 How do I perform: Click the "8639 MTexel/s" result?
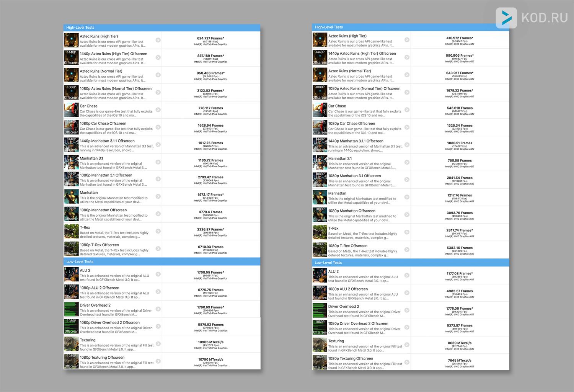click(x=460, y=343)
